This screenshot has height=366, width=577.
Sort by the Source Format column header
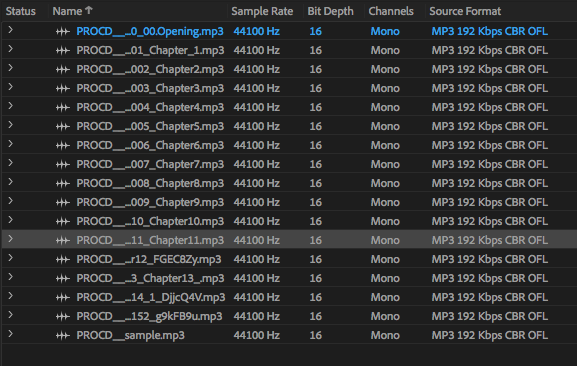(x=465, y=11)
